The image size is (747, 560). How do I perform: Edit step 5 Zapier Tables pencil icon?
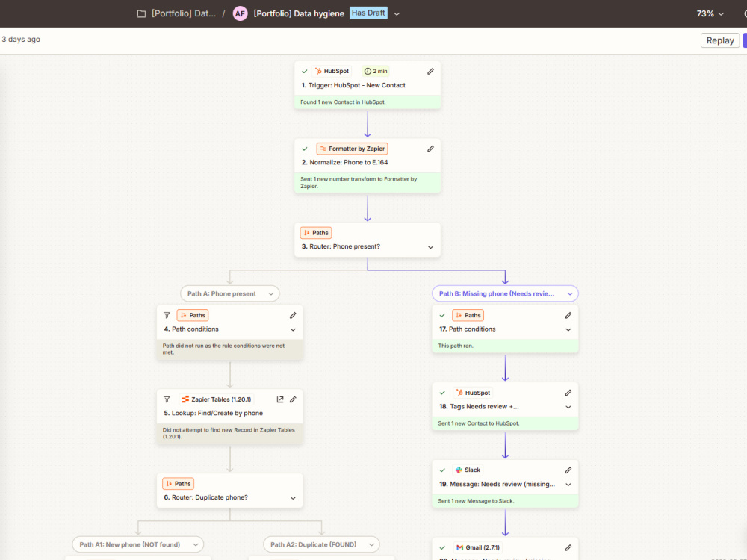(293, 399)
